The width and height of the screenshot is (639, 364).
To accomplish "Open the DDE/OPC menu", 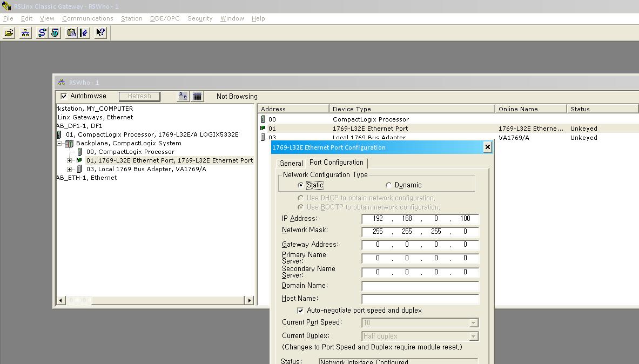I will tap(165, 18).
